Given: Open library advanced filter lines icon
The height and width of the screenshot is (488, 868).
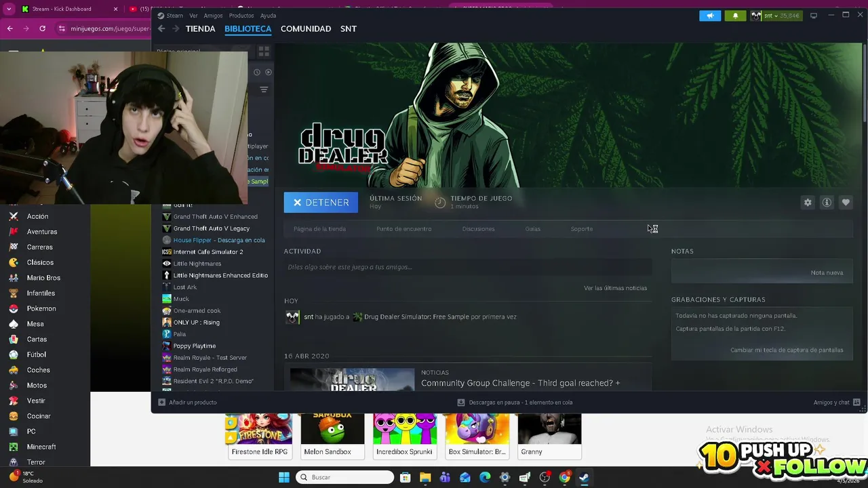Looking at the screenshot, I should [x=264, y=89].
